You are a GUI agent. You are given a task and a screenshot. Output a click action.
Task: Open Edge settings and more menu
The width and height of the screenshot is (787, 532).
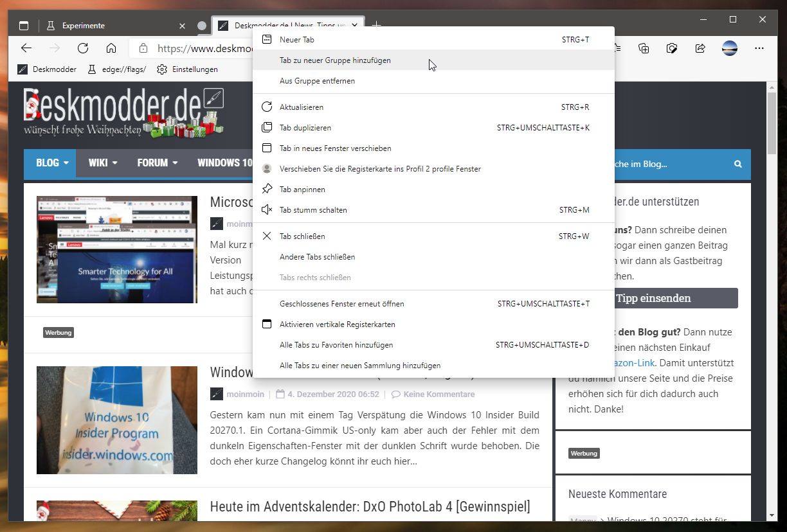click(759, 48)
